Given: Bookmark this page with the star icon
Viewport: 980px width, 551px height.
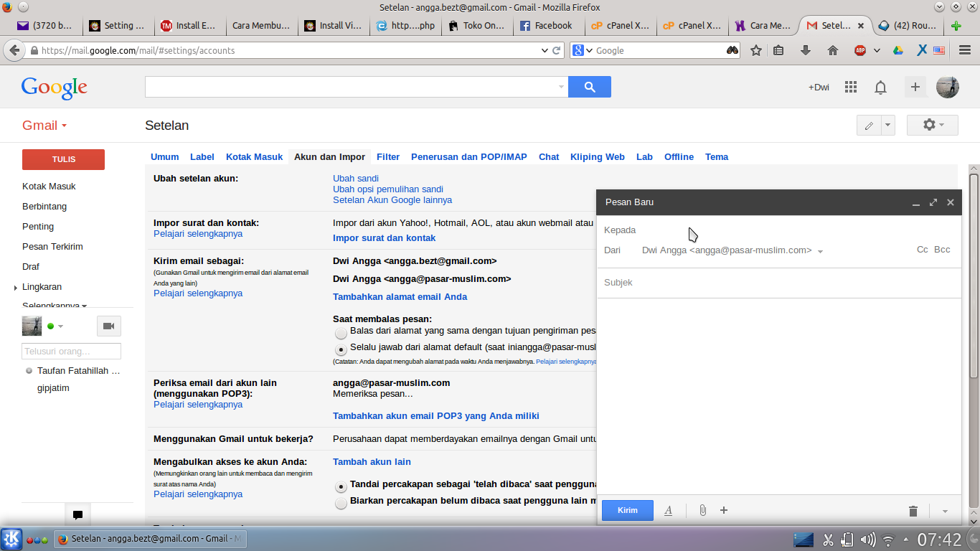Looking at the screenshot, I should point(755,50).
